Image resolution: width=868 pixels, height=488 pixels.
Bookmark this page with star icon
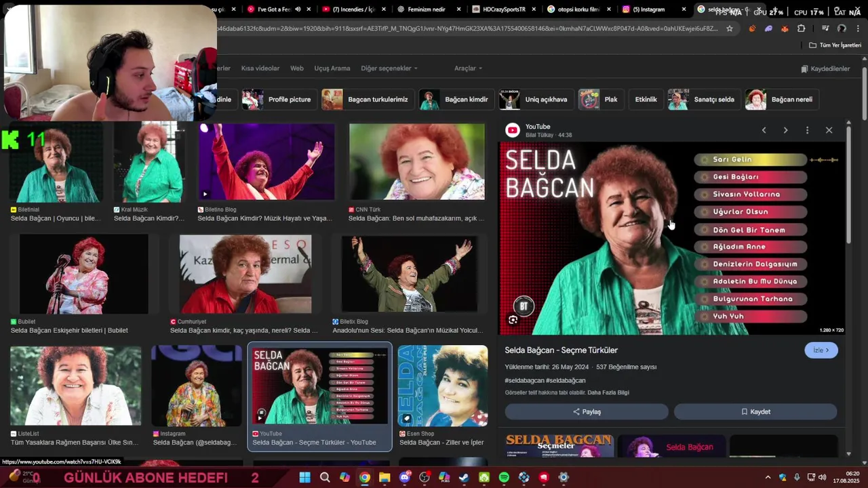point(730,28)
